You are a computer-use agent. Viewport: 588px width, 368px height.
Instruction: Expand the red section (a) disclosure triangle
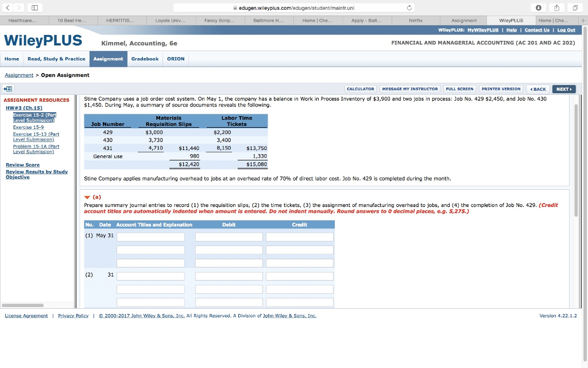coord(87,197)
